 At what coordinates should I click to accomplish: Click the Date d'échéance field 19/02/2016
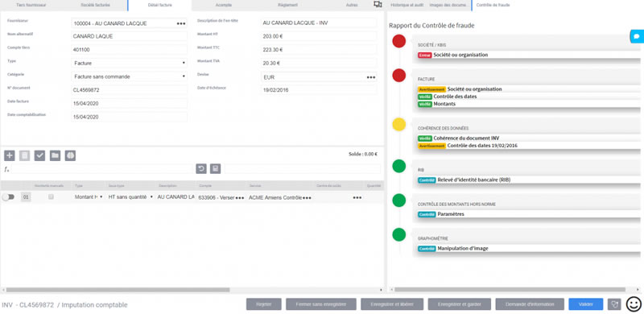pyautogui.click(x=319, y=89)
